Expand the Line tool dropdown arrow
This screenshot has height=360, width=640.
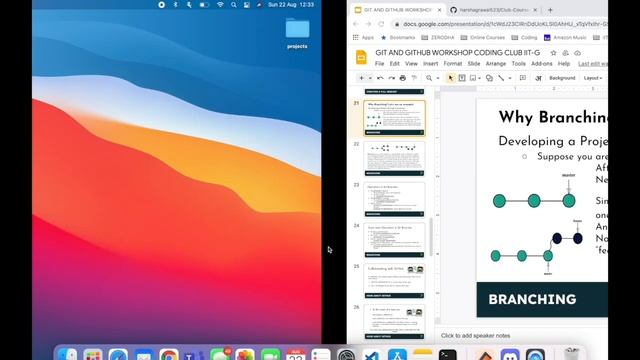[x=510, y=78]
